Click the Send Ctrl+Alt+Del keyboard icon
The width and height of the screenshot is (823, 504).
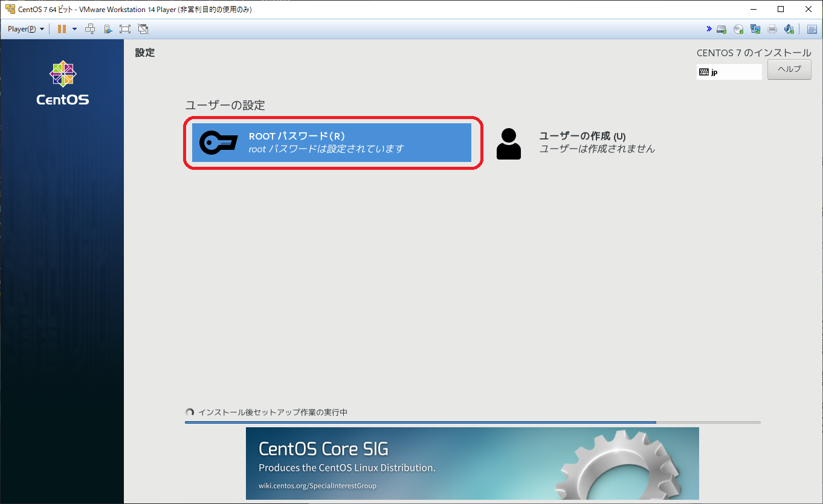91,29
